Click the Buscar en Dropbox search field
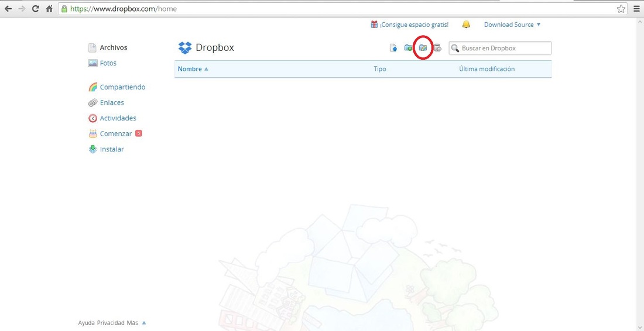Viewport: 644px width, 331px height. (500, 48)
